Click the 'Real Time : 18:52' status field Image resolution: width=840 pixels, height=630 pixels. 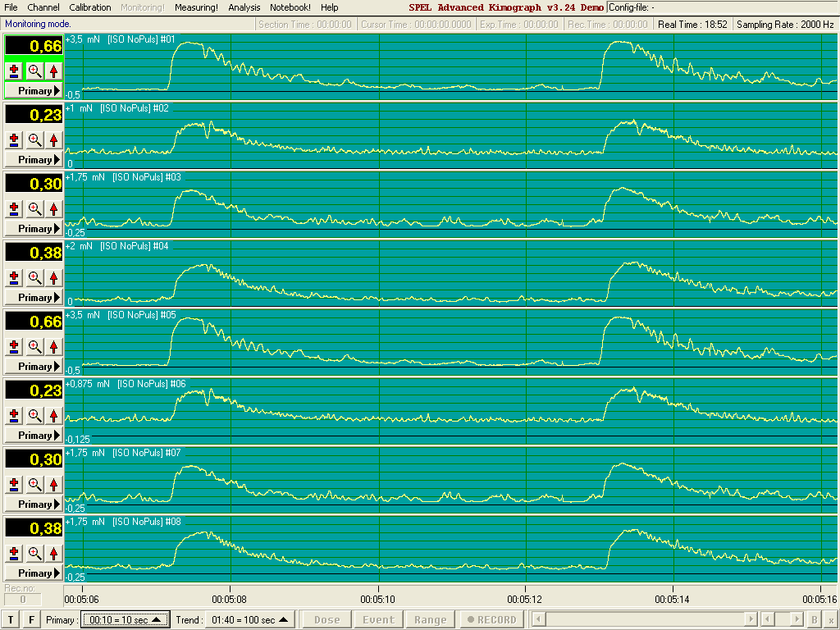692,24
